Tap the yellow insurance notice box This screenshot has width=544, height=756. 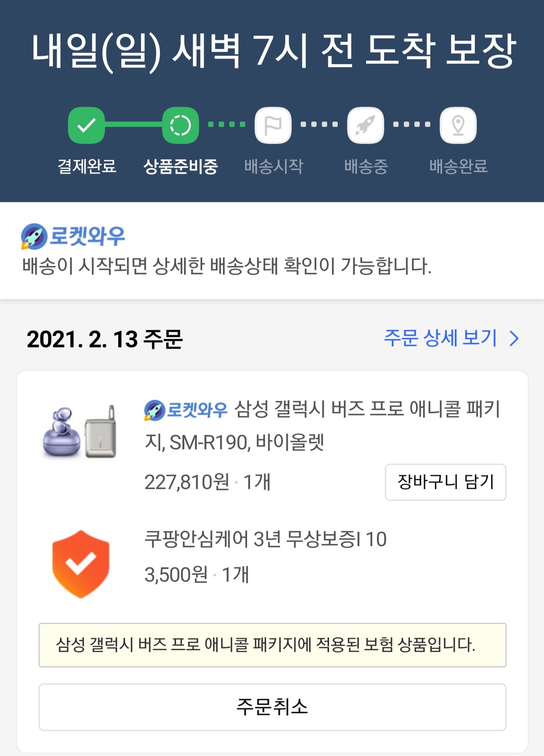coord(272,645)
